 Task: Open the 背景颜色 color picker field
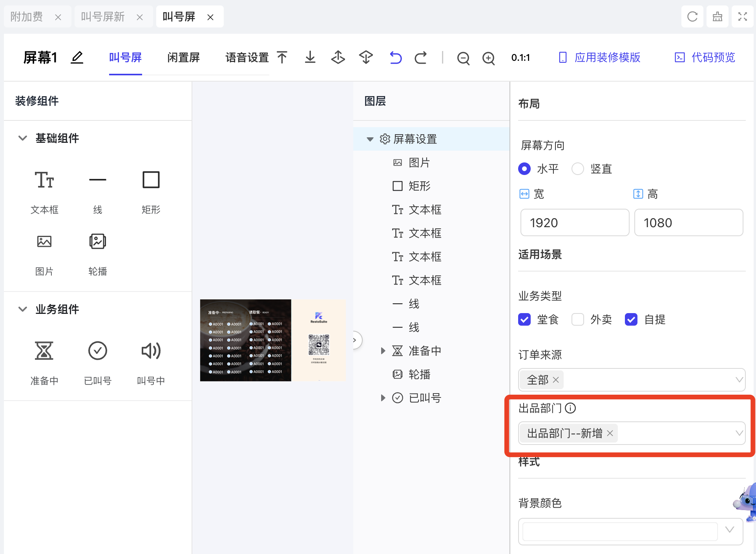620,531
